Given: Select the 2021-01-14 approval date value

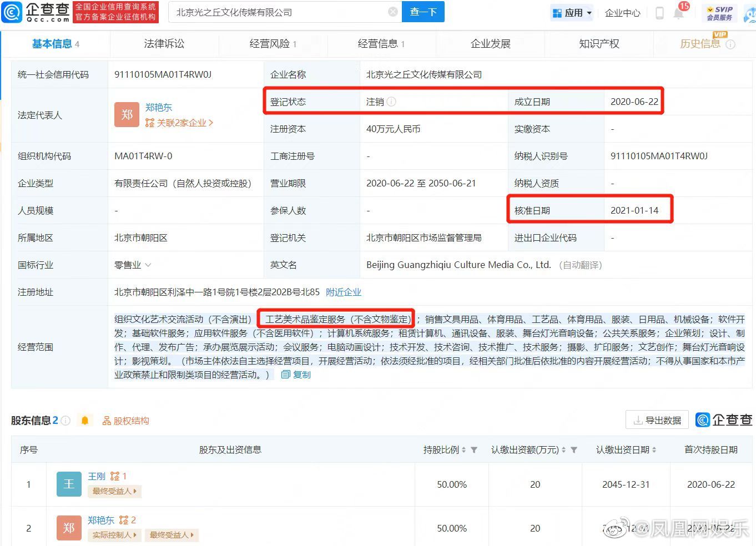Looking at the screenshot, I should [x=634, y=210].
